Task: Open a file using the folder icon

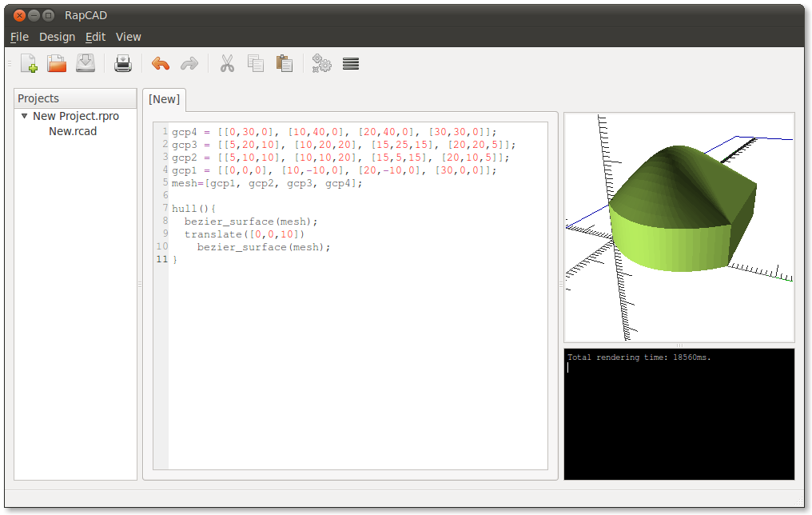Action: 57,64
